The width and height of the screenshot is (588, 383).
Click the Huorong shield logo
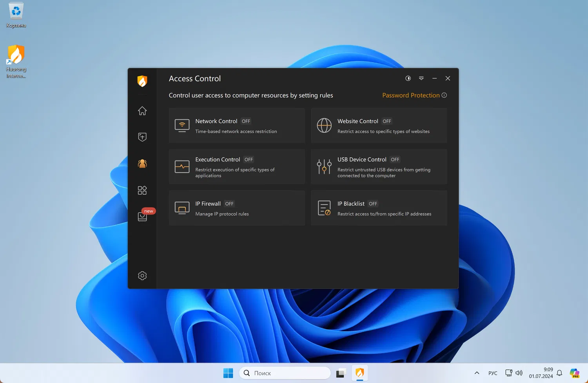pos(142,81)
